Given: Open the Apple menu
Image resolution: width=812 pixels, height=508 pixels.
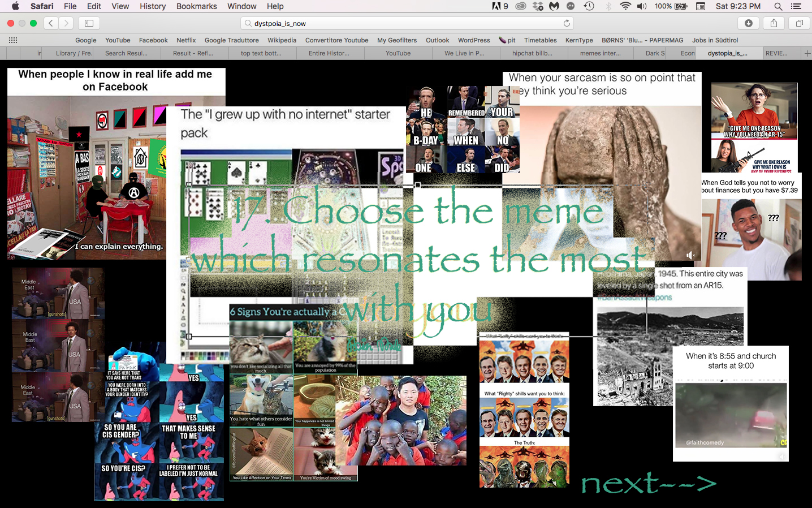Looking at the screenshot, I should pyautogui.click(x=15, y=6).
